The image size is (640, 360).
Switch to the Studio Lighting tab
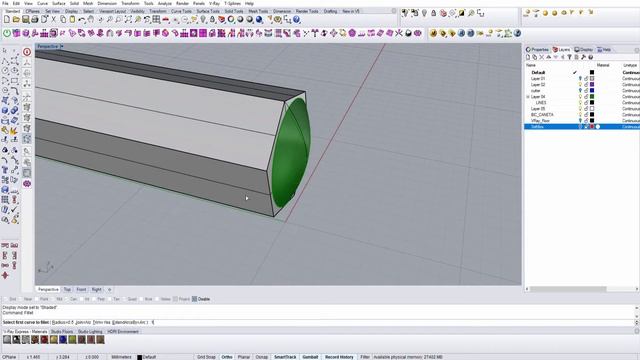90,332
